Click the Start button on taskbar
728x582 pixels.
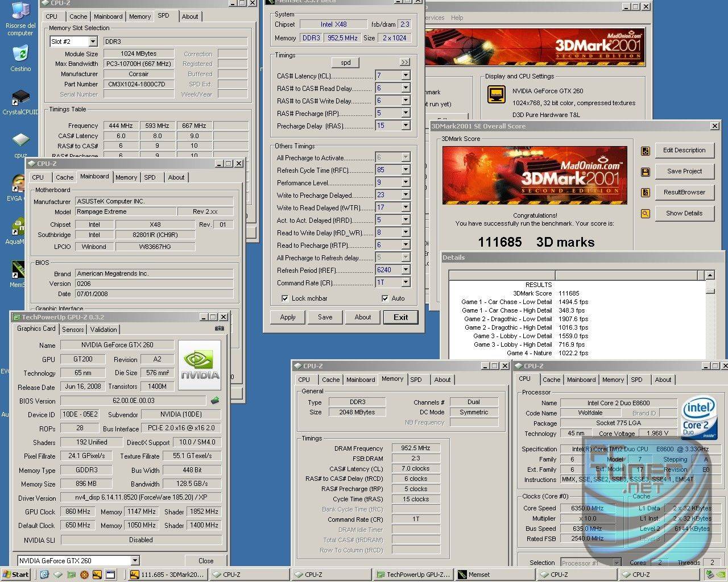(16, 575)
